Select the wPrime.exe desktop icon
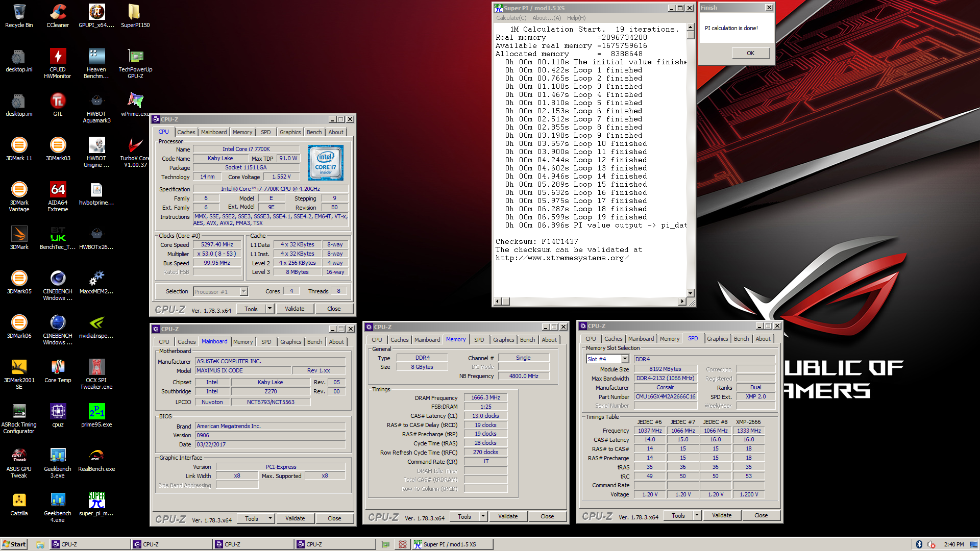Image resolution: width=980 pixels, height=551 pixels. tap(135, 105)
